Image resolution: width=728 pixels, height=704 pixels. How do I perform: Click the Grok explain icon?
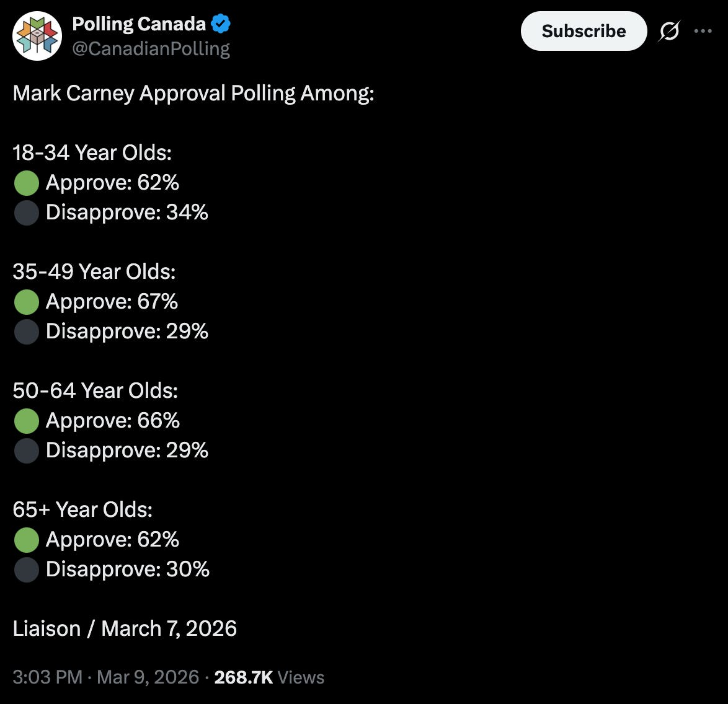coord(669,31)
